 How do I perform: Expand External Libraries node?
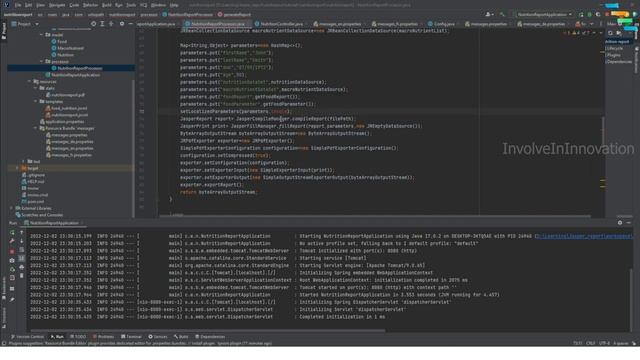pos(11,208)
